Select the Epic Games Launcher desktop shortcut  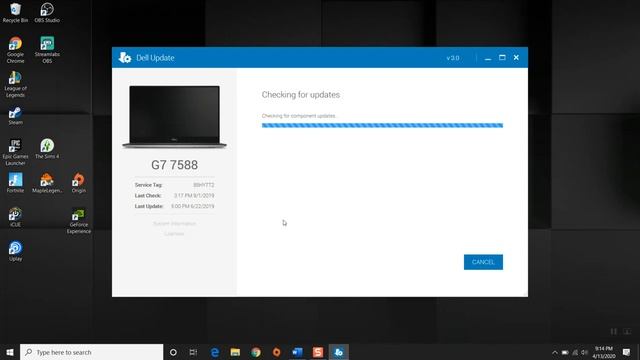(x=16, y=152)
